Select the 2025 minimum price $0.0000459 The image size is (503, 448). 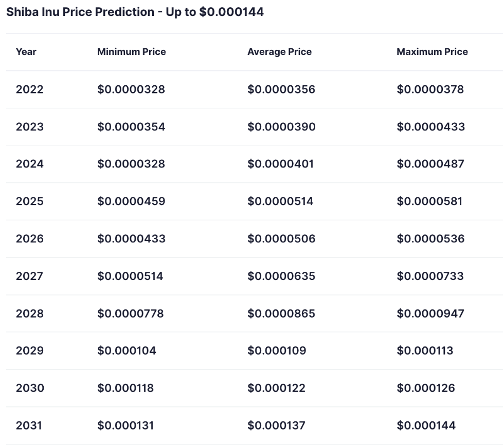click(131, 201)
